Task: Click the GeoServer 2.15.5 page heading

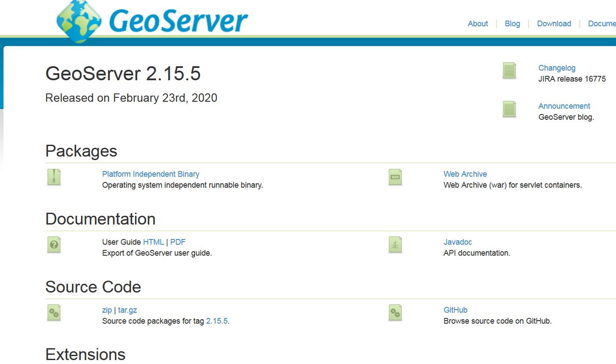Action: coord(123,74)
